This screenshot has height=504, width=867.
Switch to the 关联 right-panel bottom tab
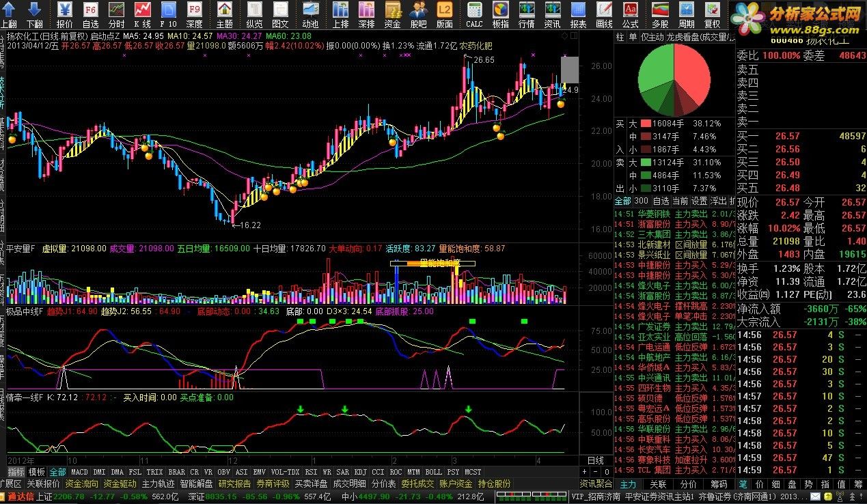coord(658,484)
